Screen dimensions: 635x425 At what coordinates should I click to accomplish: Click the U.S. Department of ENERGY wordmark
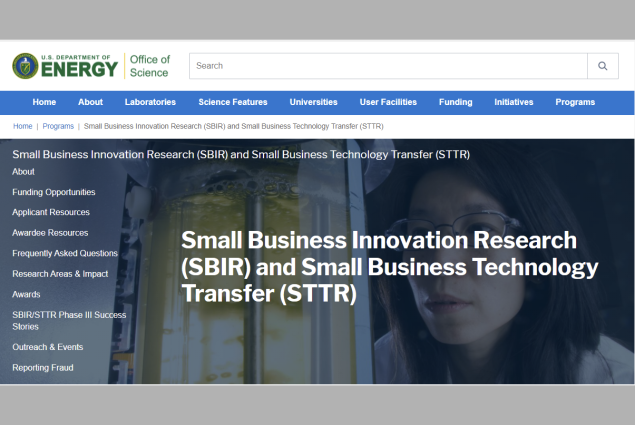pos(79,66)
